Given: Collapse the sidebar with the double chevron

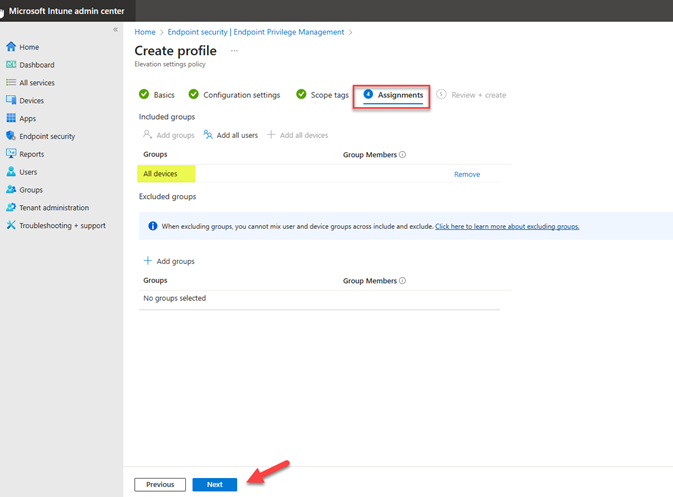Looking at the screenshot, I should (x=115, y=29).
